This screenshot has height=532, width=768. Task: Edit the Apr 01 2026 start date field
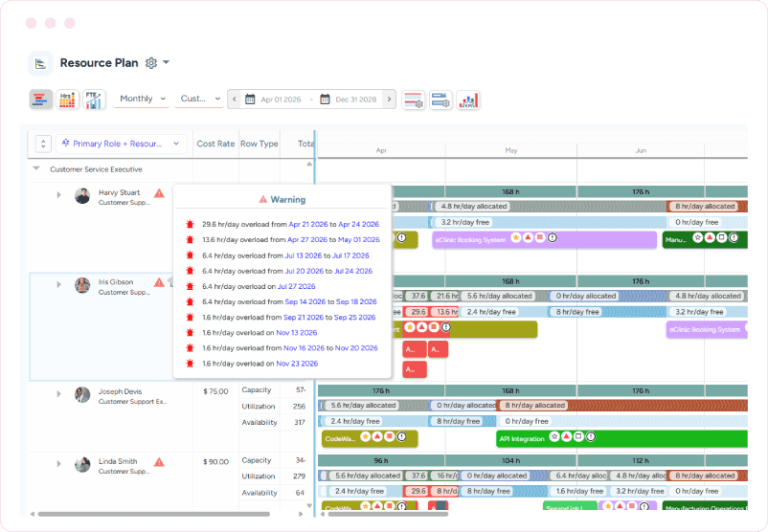[x=281, y=100]
